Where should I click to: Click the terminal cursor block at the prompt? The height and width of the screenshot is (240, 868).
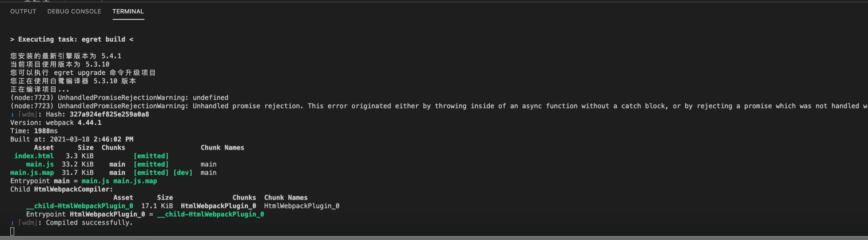[x=12, y=231]
